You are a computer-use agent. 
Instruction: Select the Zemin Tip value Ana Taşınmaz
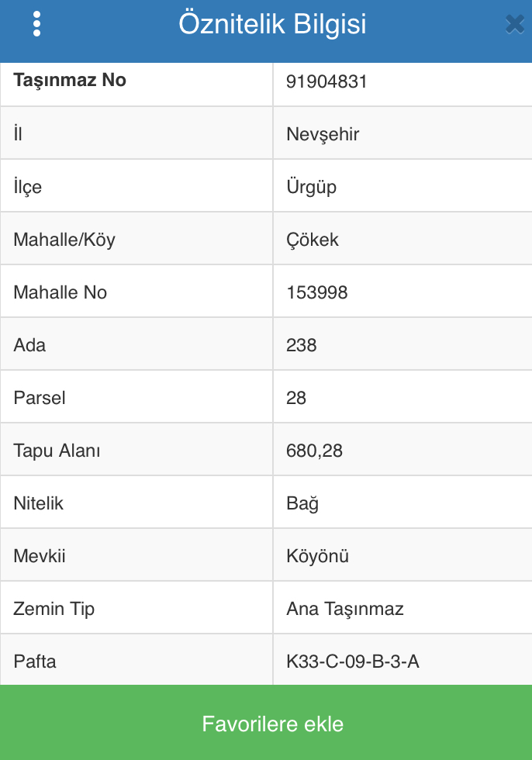[x=345, y=609]
